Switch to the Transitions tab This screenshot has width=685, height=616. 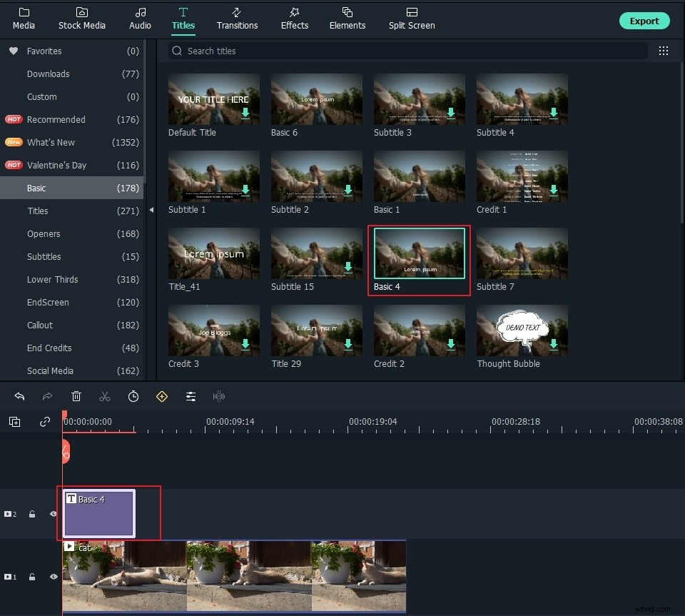coord(237,19)
